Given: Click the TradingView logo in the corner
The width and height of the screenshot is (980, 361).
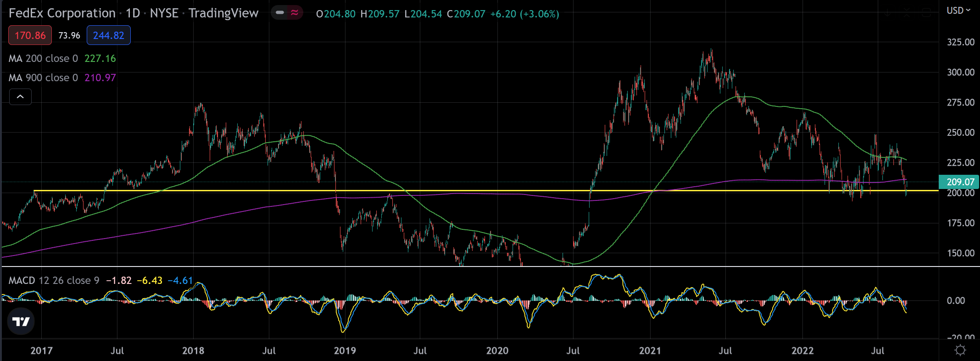Looking at the screenshot, I should (21, 322).
